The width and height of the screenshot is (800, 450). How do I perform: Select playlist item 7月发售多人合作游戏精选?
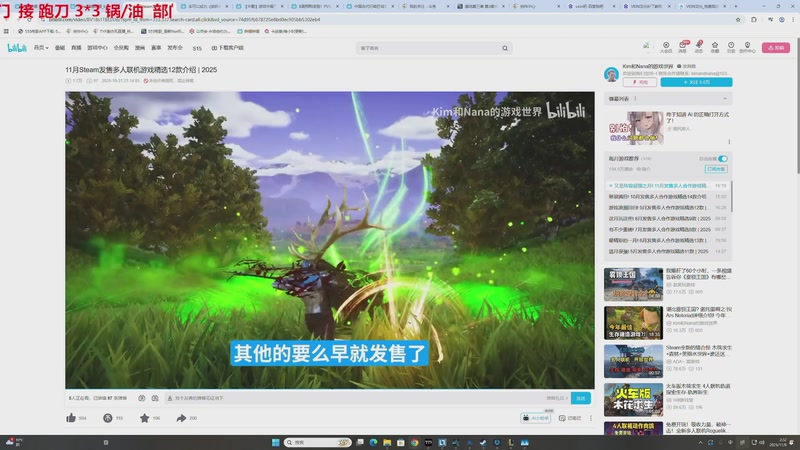pyautogui.click(x=667, y=230)
